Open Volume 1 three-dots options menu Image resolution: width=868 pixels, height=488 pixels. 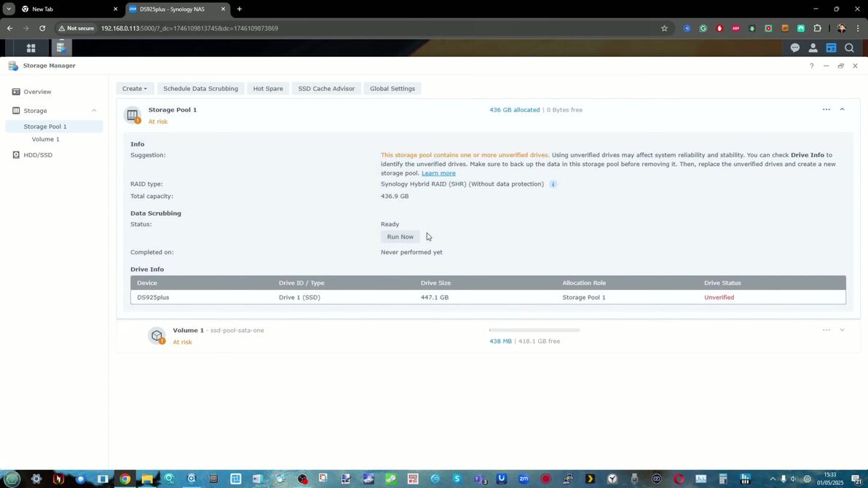click(x=826, y=330)
